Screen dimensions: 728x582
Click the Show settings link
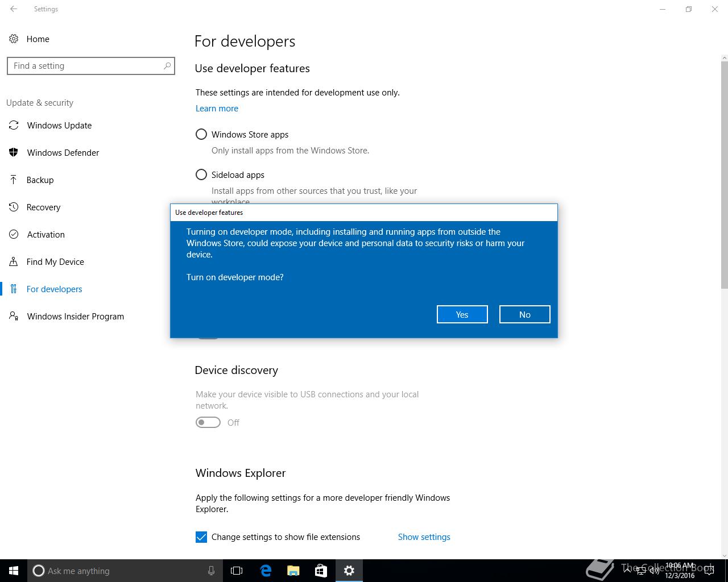click(424, 537)
